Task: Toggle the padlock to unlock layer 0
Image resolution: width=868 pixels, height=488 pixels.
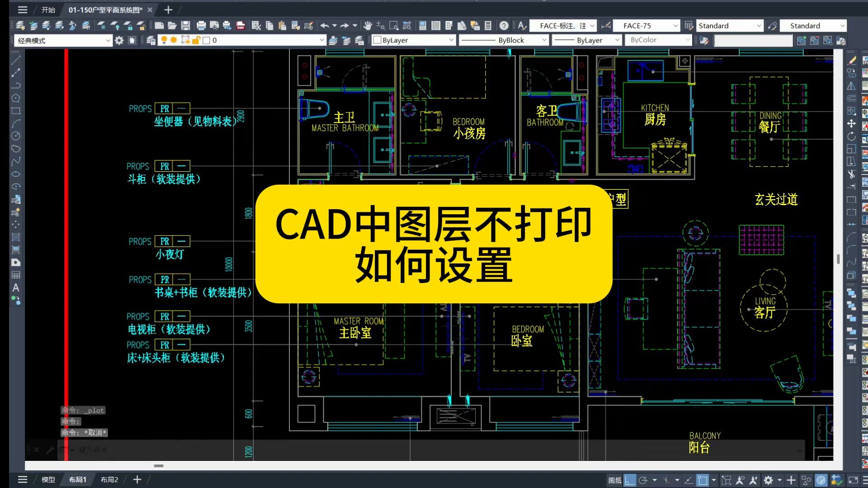Action: [x=196, y=40]
